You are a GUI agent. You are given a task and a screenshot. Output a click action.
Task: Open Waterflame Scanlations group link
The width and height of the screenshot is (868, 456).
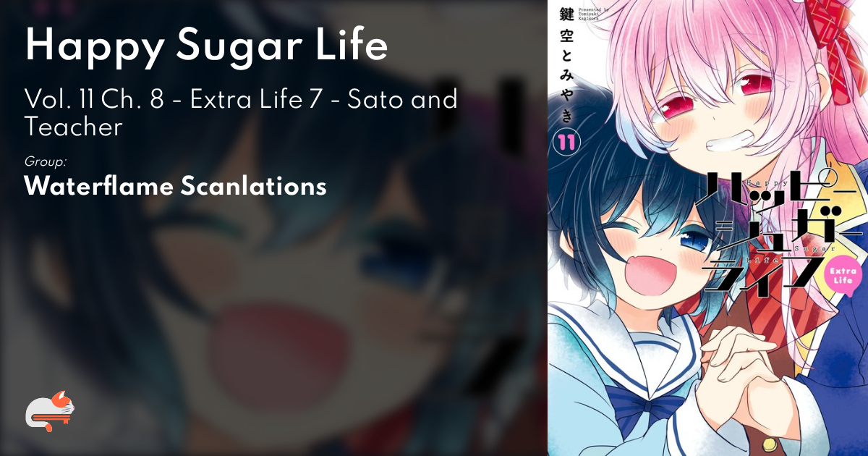(x=175, y=187)
